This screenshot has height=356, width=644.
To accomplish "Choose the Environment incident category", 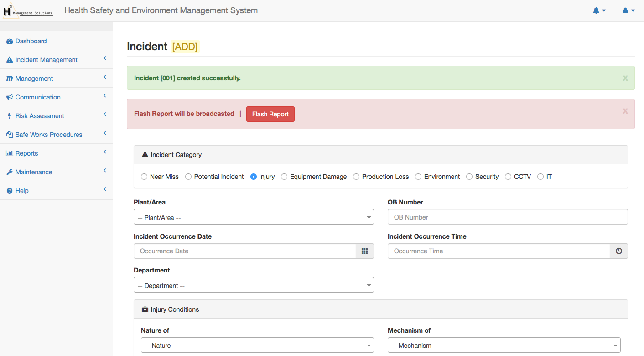I will tap(418, 177).
